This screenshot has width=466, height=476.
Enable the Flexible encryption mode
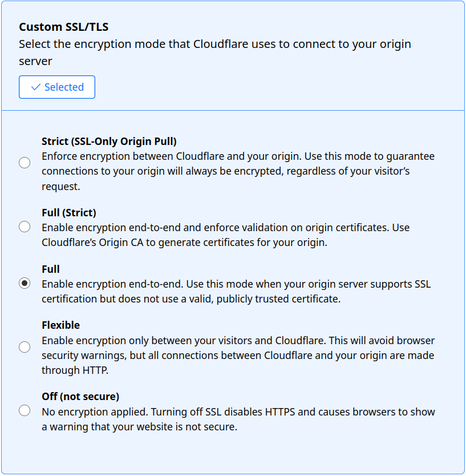(25, 347)
